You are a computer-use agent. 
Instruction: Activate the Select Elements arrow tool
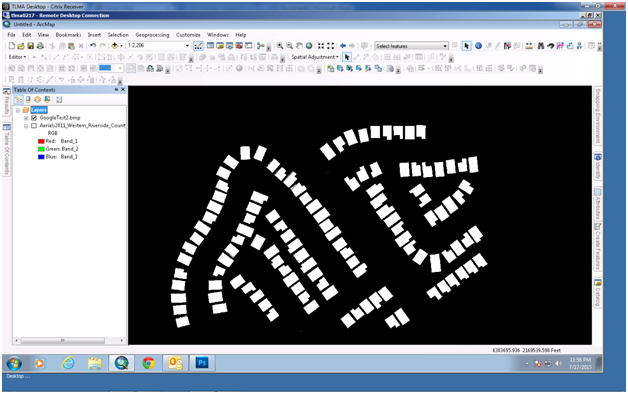click(466, 46)
